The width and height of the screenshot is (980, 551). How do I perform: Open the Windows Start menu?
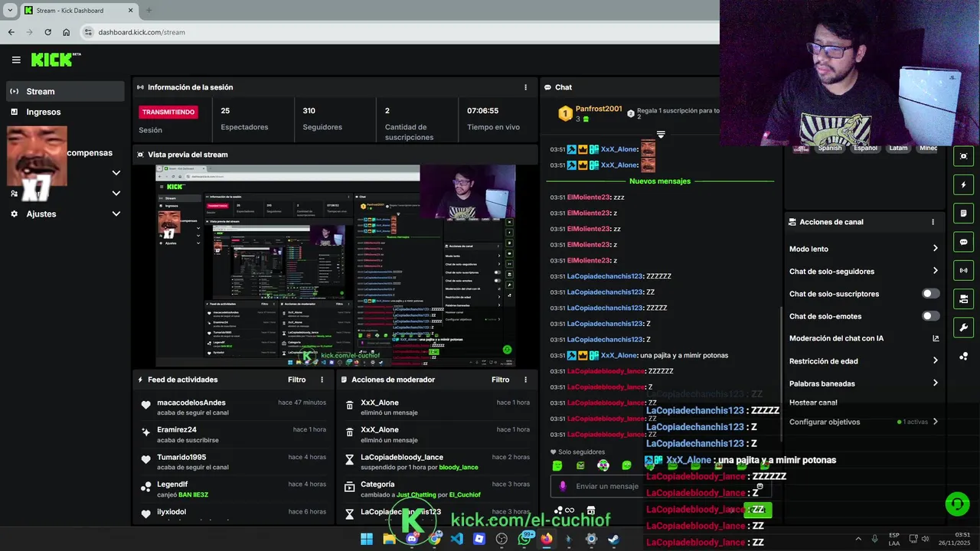pyautogui.click(x=367, y=539)
